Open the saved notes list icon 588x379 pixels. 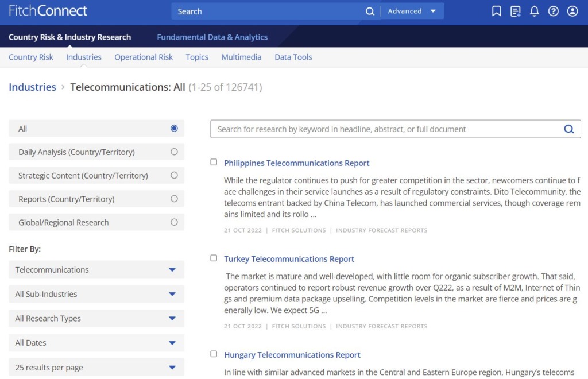[x=516, y=11]
